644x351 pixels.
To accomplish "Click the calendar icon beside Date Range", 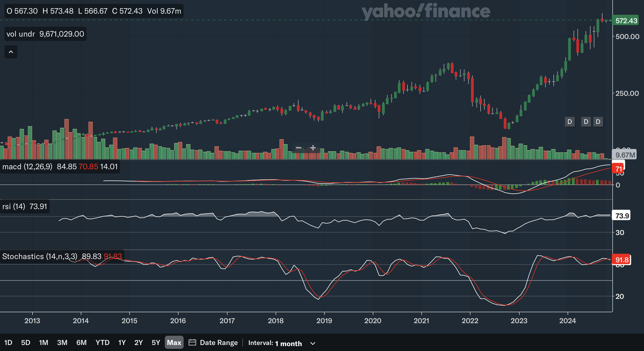I will (x=192, y=342).
